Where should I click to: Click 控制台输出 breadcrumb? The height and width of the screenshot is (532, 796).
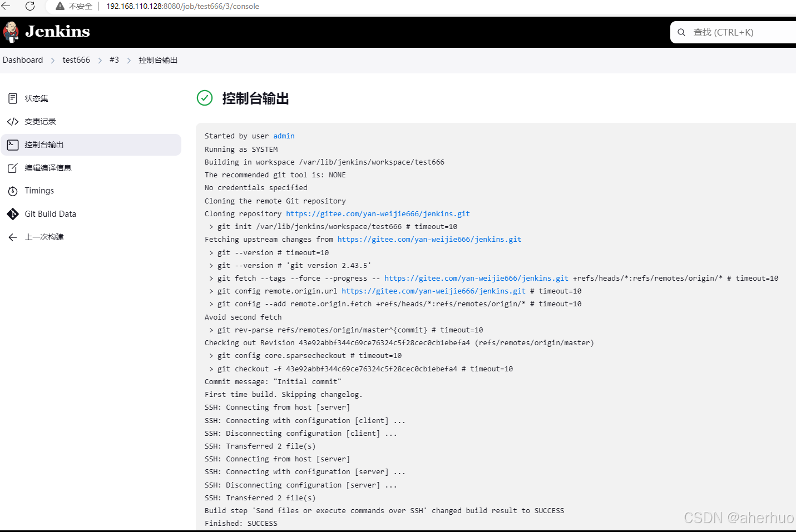158,60
